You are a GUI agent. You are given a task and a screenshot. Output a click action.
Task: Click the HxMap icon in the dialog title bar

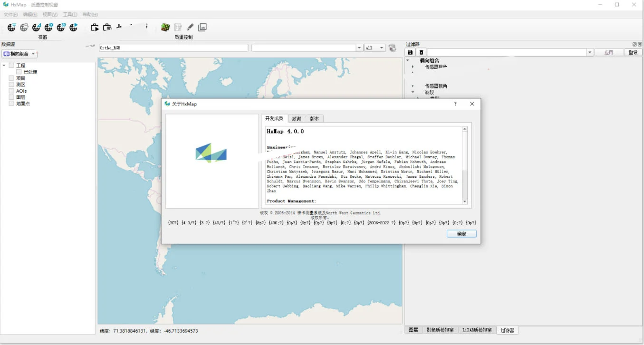pos(167,104)
